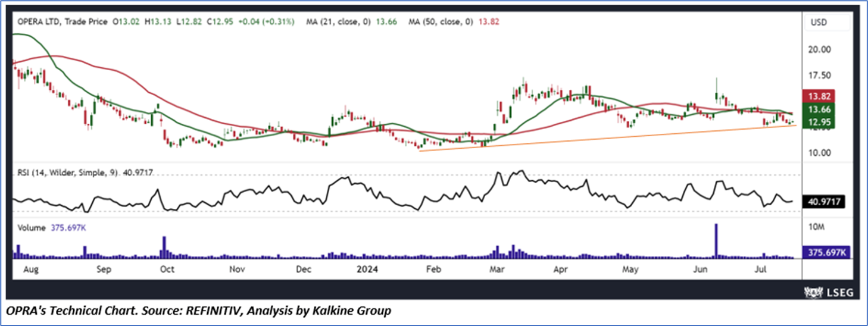The image size is (868, 326).
Task: Click the Jun label on time axis
Action: point(700,270)
